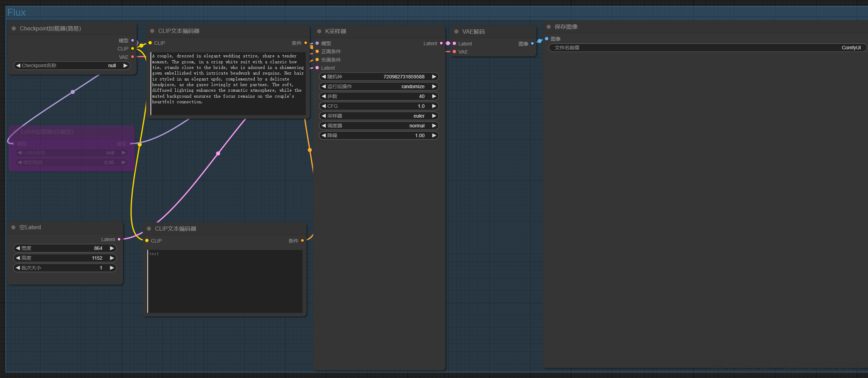Click the VAE output socket on Checkpoint loader
This screenshot has height=378, width=868.
[133, 57]
